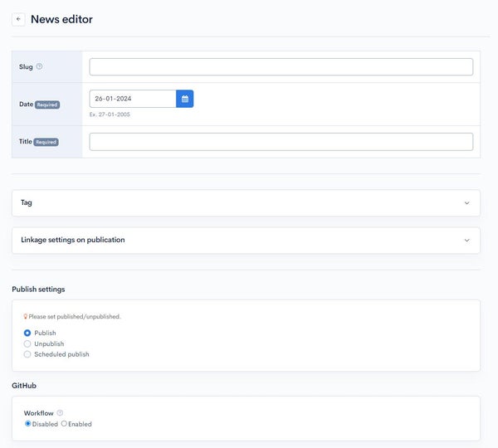Image resolution: width=498 pixels, height=448 pixels.
Task: Click the 'Please set published/unpublished.' note
Action: pyautogui.click(x=75, y=317)
